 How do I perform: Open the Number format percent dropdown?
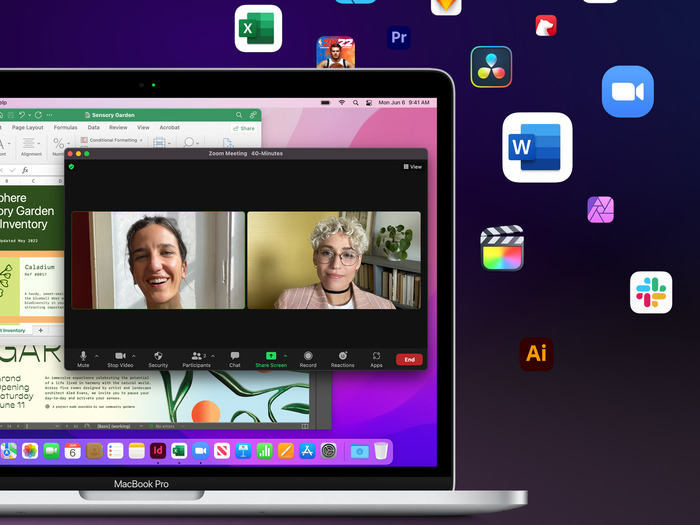tap(61, 144)
